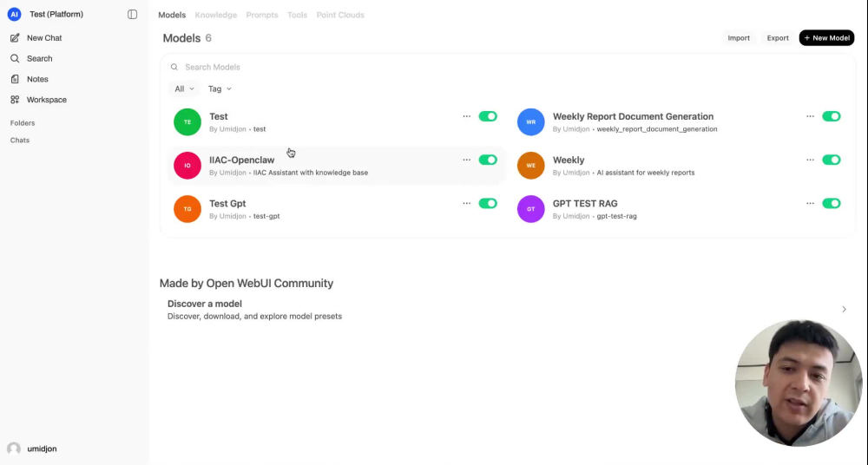This screenshot has width=868, height=465.
Task: Click the 'test-gpt' identifier text
Action: pyautogui.click(x=266, y=216)
